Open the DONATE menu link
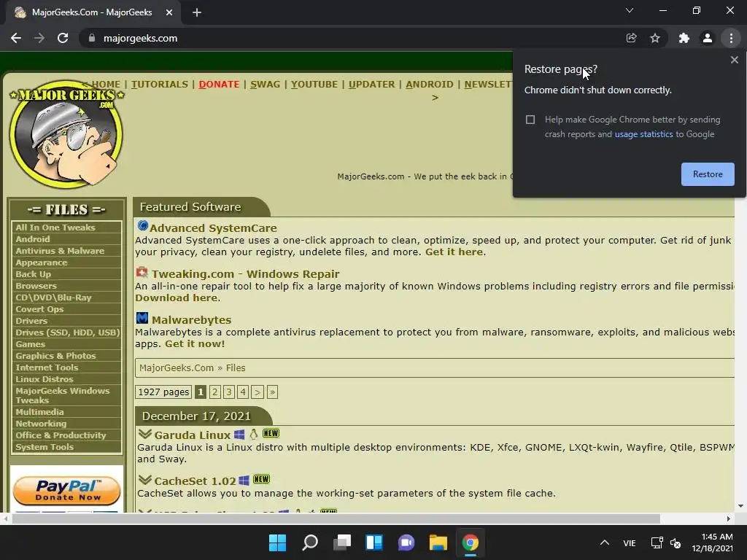747x560 pixels. tap(219, 85)
